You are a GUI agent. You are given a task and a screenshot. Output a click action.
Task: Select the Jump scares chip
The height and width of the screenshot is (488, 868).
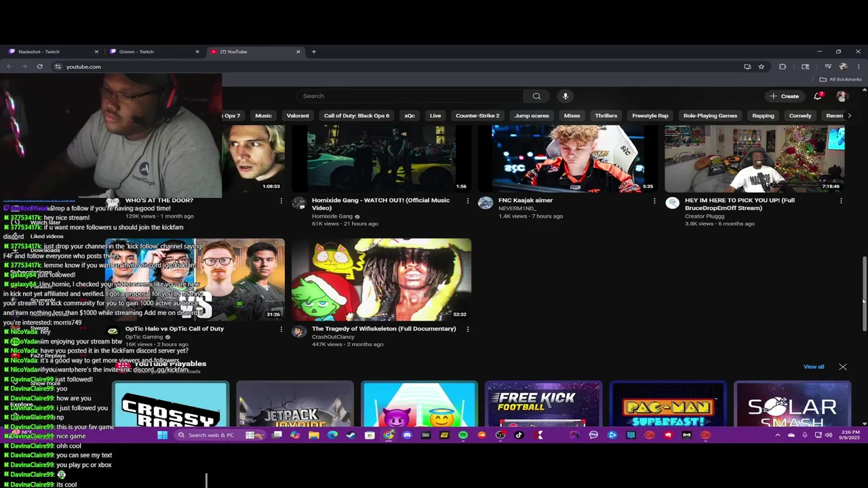click(x=532, y=116)
